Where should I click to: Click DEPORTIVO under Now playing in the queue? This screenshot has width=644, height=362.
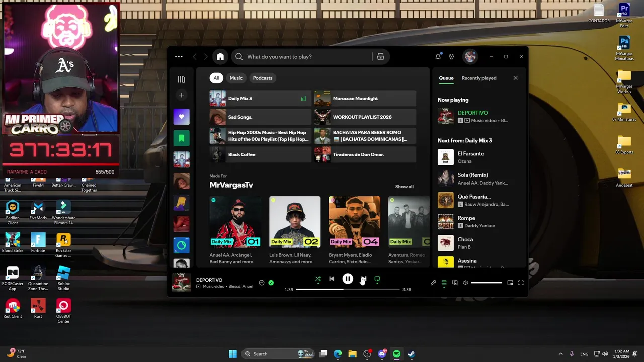pos(472,113)
